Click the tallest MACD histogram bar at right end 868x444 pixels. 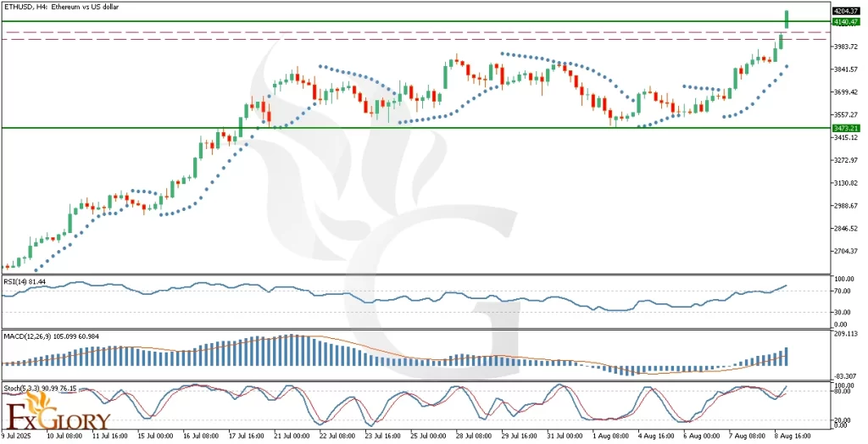pyautogui.click(x=786, y=357)
